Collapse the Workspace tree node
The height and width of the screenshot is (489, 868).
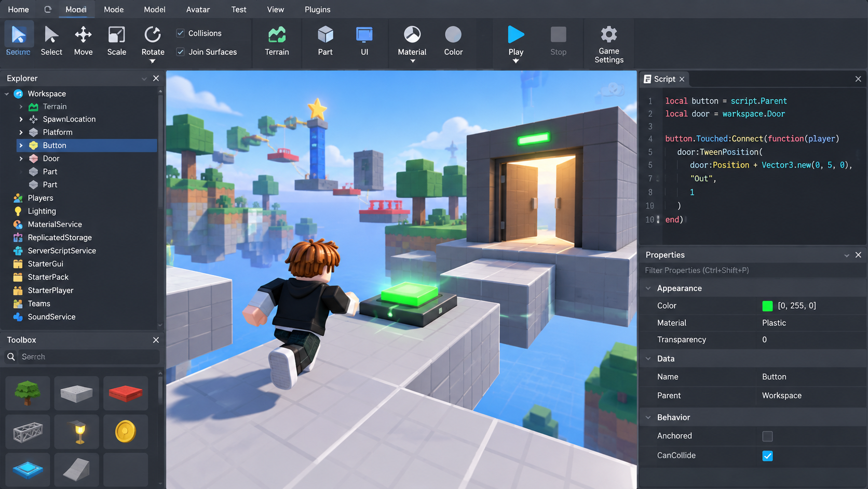[x=7, y=94]
